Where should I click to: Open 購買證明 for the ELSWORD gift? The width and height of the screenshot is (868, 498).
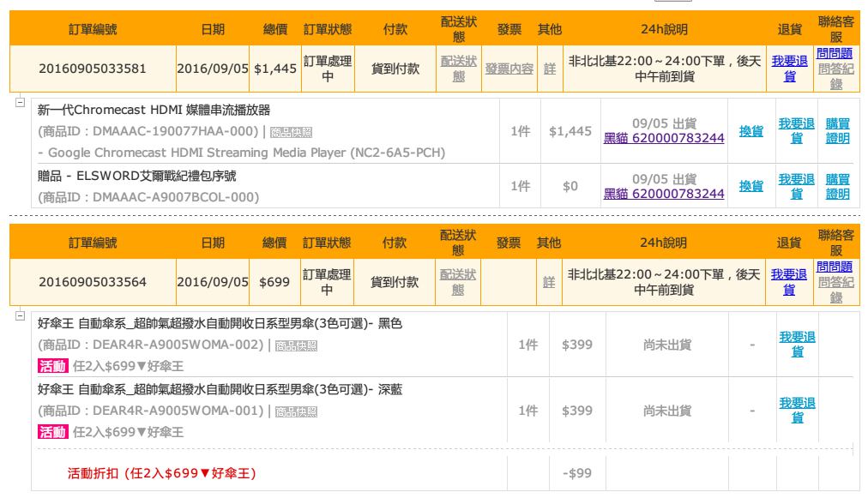tap(838, 186)
